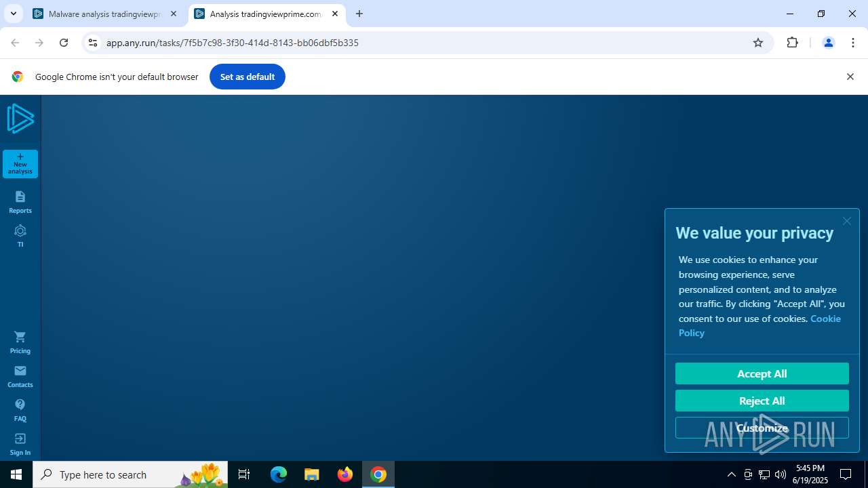The height and width of the screenshot is (488, 868).
Task: Open volume control in tray
Action: coord(781,474)
